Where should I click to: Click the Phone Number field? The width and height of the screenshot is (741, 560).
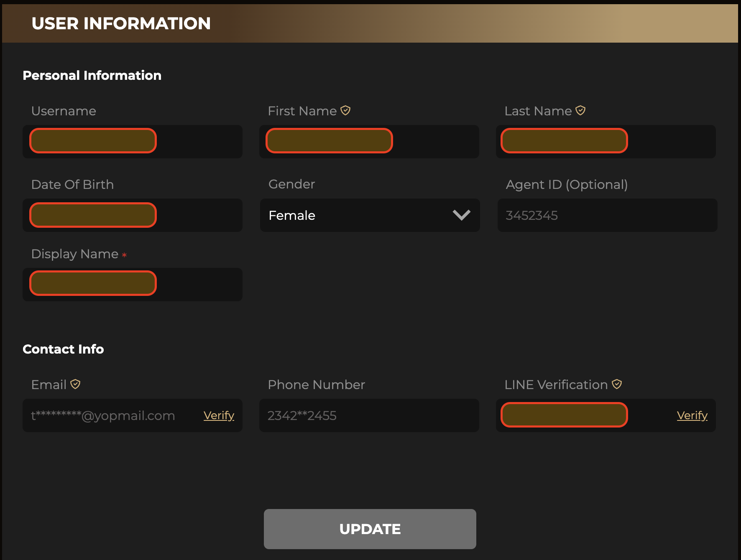tap(369, 415)
